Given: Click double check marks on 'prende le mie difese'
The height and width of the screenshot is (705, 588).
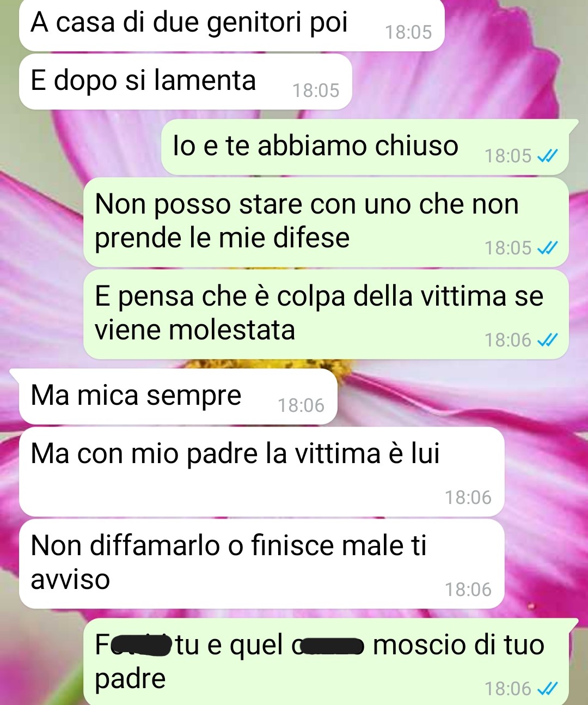Looking at the screenshot, I should pyautogui.click(x=547, y=248).
